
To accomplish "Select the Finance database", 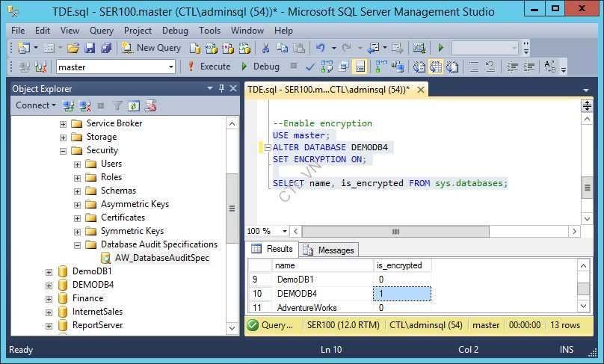I will (x=87, y=298).
